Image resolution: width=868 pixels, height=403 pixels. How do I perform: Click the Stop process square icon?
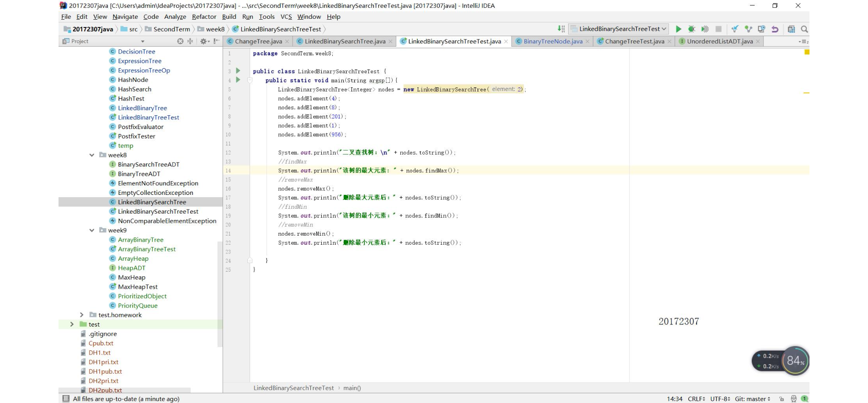[719, 29]
